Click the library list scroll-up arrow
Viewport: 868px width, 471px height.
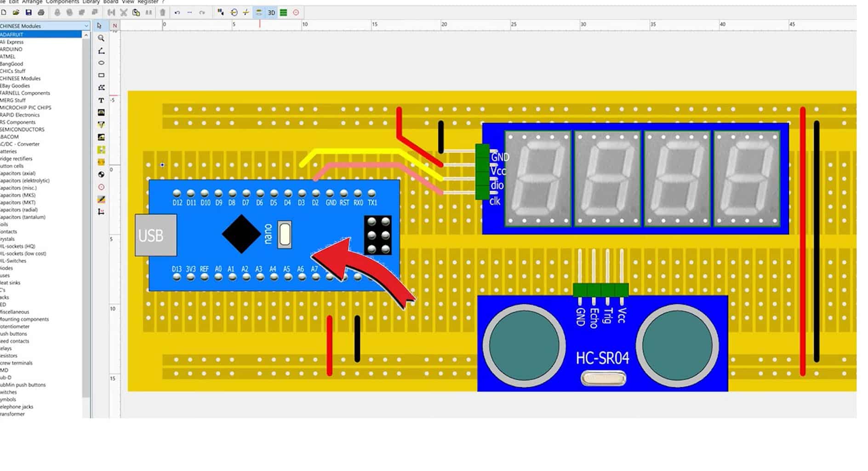click(x=86, y=35)
